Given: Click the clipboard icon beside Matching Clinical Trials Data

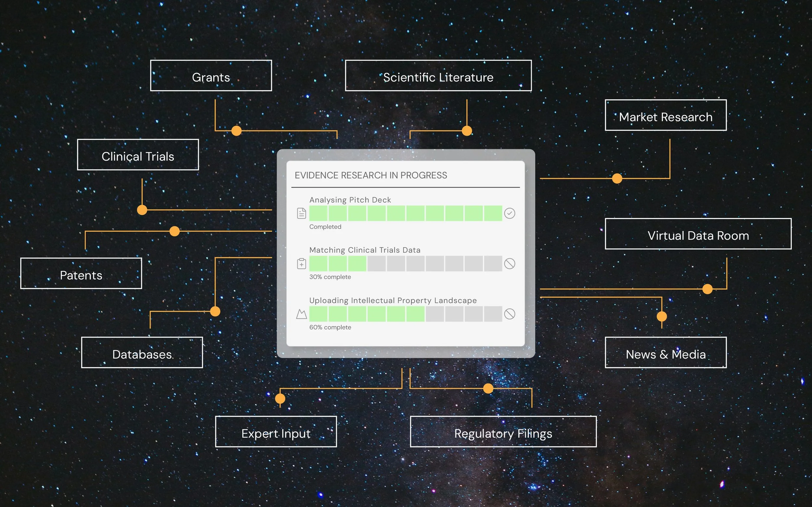Looking at the screenshot, I should (301, 264).
